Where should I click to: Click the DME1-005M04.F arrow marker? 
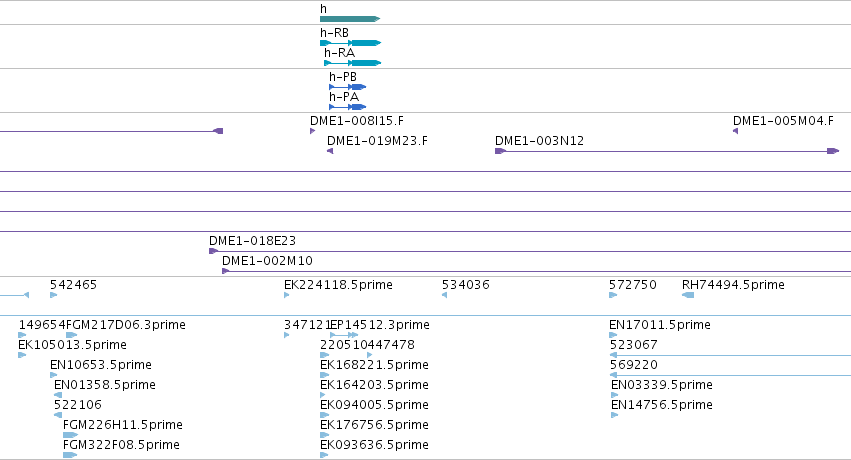coord(735,131)
